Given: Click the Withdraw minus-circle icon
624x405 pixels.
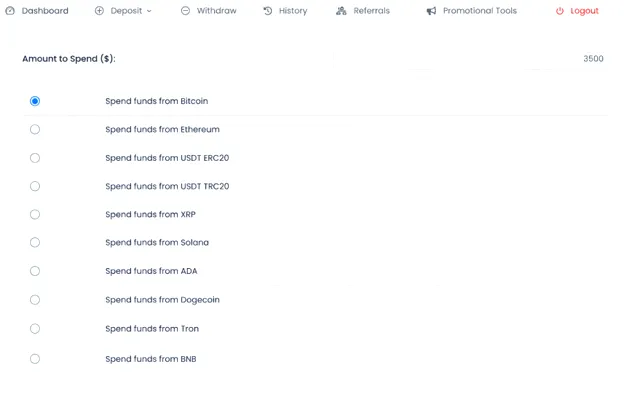Looking at the screenshot, I should point(185,11).
